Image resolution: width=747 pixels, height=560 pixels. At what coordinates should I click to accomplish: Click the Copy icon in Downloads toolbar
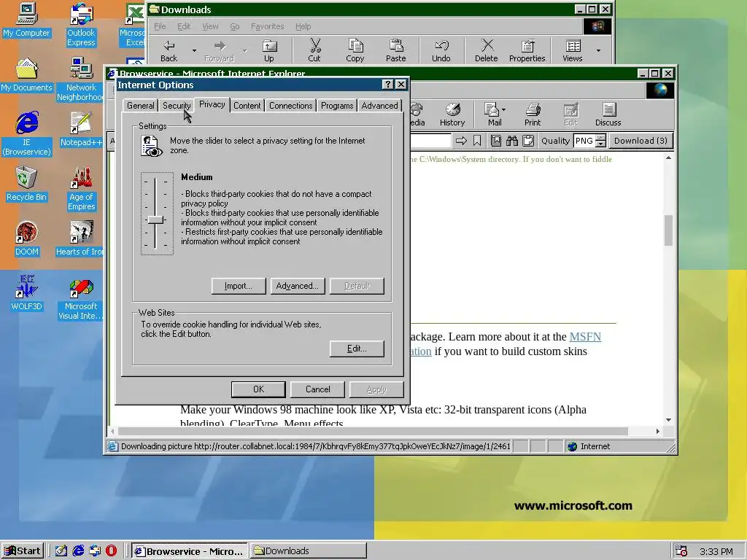click(355, 51)
